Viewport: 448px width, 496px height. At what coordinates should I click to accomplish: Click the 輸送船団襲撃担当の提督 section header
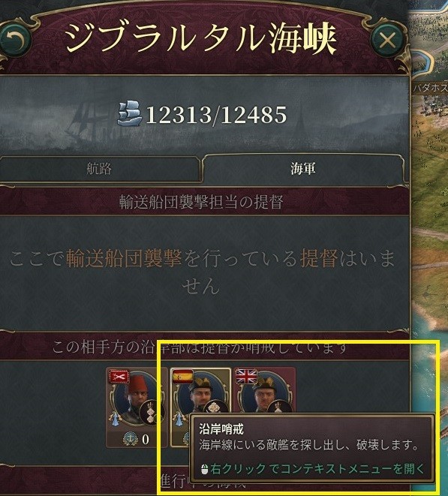(x=201, y=202)
